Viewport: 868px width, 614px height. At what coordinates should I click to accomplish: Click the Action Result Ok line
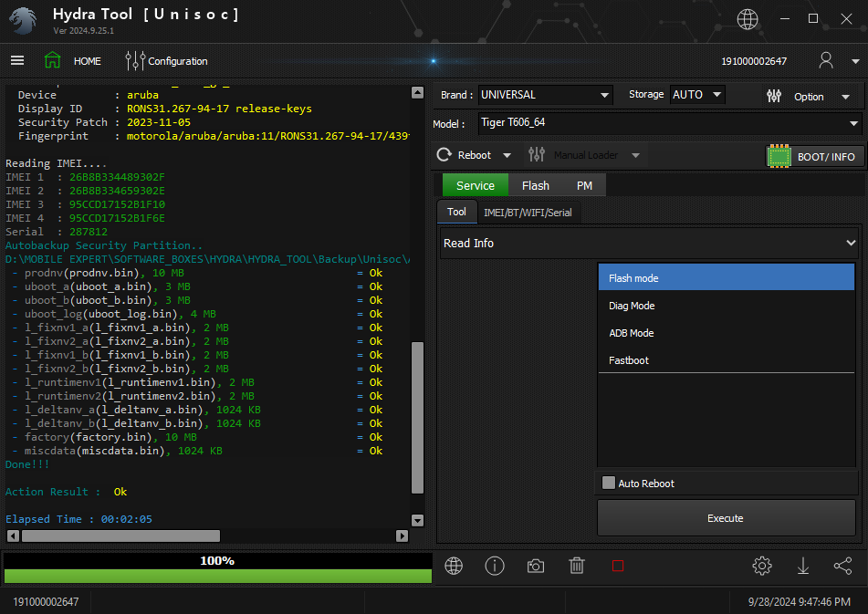tap(66, 492)
